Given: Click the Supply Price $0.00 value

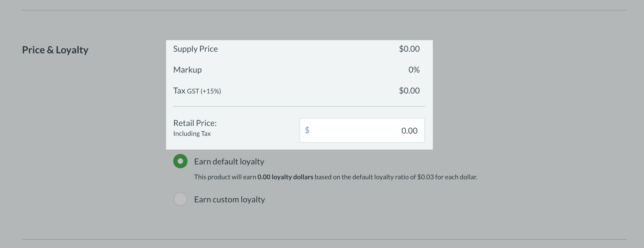Looking at the screenshot, I should [x=409, y=49].
